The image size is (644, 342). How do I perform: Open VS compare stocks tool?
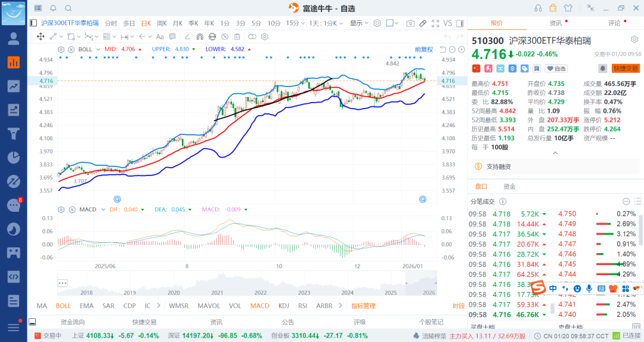tap(448, 23)
